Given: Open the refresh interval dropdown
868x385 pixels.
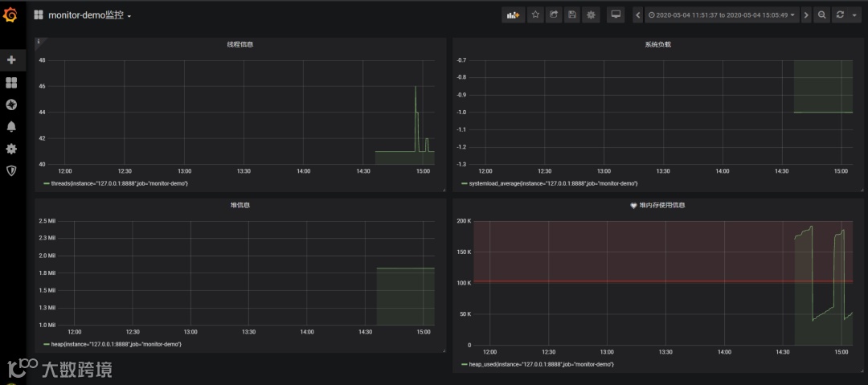Looking at the screenshot, I should (x=853, y=15).
